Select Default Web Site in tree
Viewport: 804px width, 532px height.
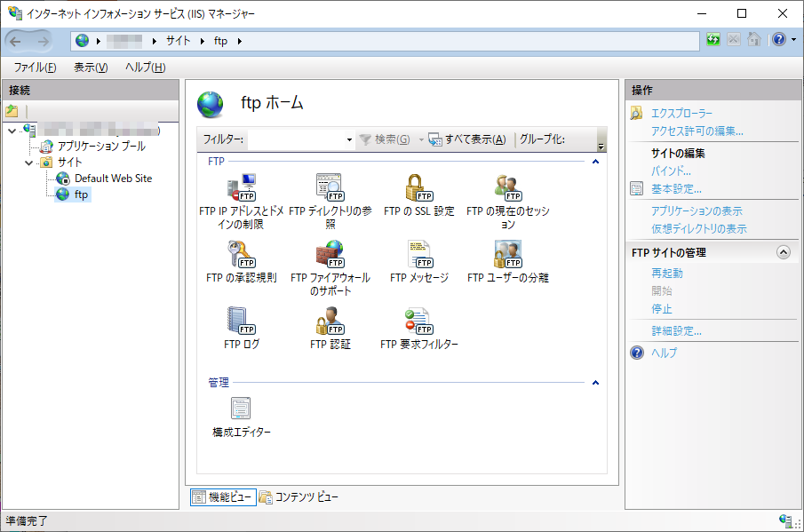[x=114, y=179]
